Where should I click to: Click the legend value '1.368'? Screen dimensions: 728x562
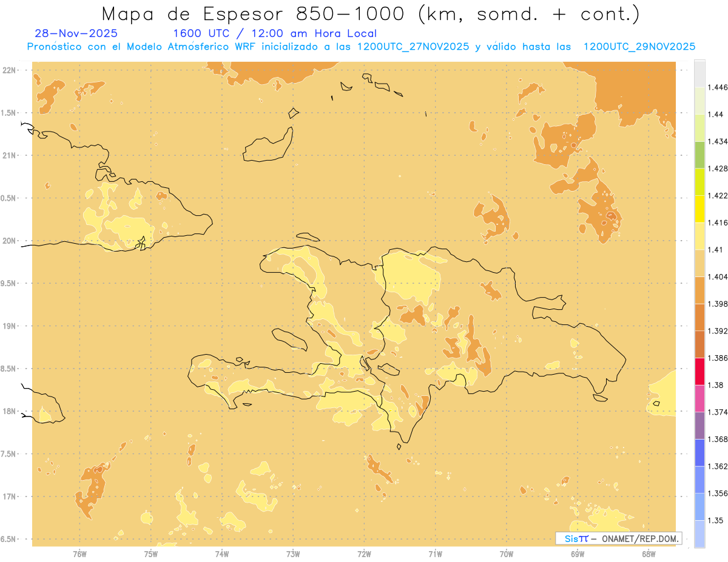point(718,439)
